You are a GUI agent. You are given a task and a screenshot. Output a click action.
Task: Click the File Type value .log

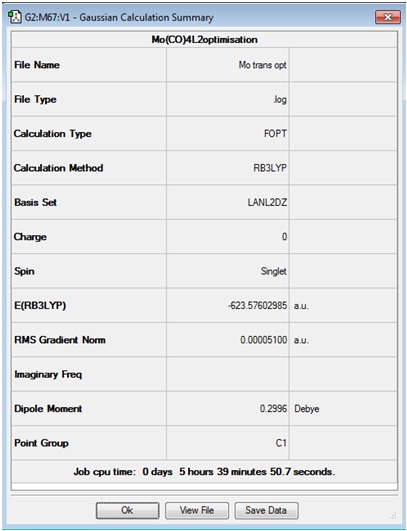pos(280,99)
